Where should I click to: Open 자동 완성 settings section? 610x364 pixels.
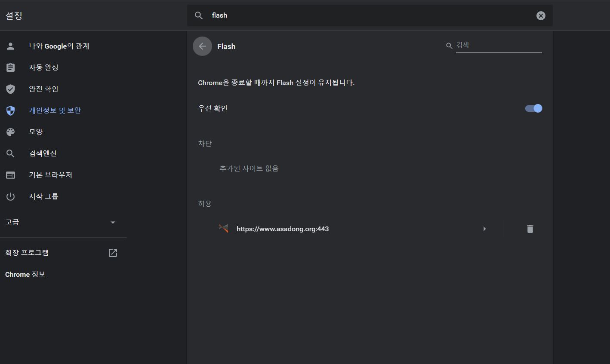(43, 67)
